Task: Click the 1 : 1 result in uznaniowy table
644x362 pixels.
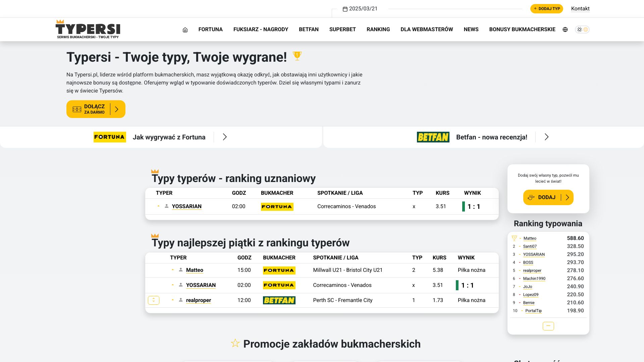Action: pyautogui.click(x=474, y=207)
